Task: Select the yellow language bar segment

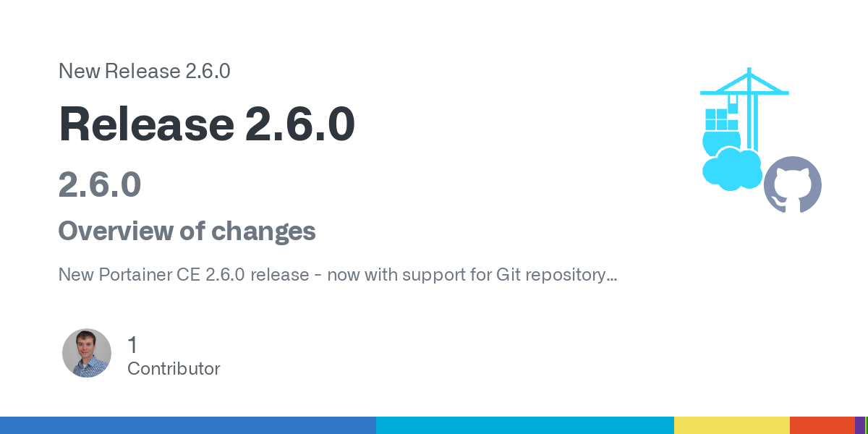Action: point(731,425)
